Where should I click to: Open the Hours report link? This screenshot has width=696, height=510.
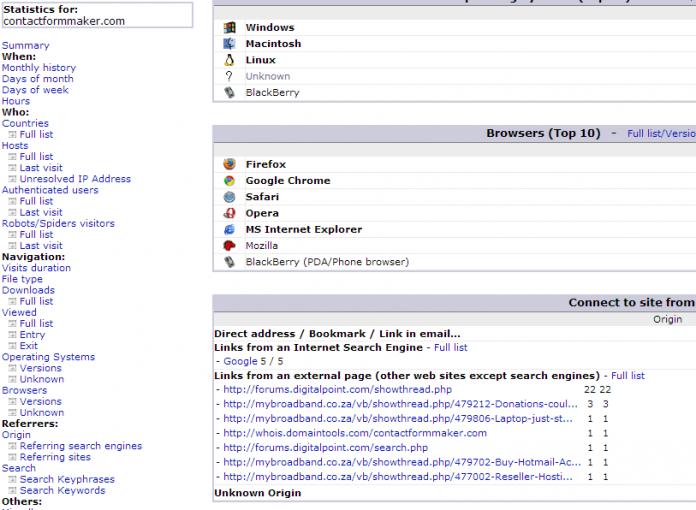pyautogui.click(x=16, y=101)
